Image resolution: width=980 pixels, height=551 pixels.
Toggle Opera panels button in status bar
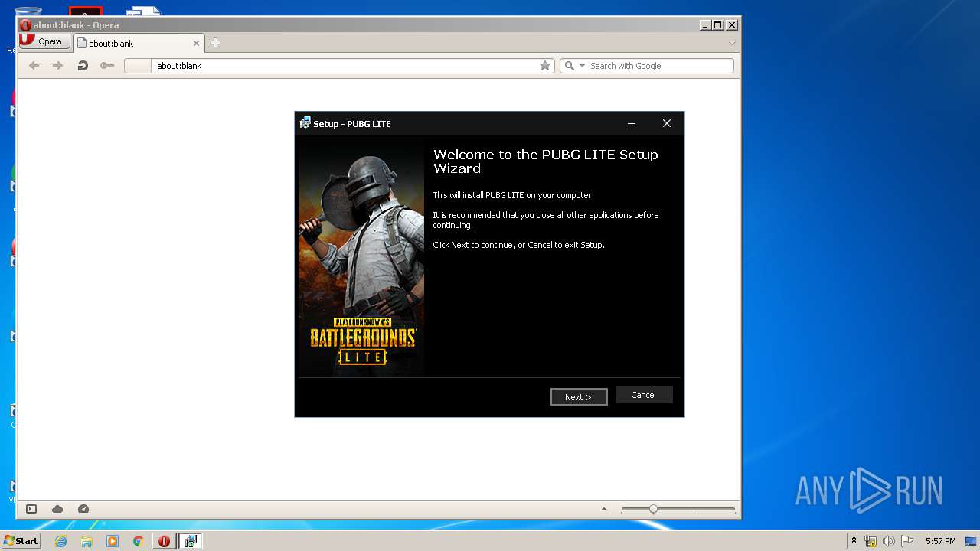coord(31,509)
